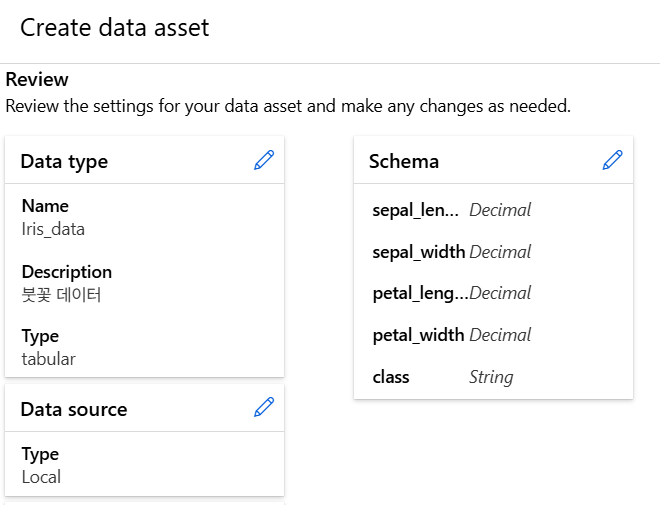Click the Create data asset title
This screenshot has height=505, width=660.
[x=115, y=27]
